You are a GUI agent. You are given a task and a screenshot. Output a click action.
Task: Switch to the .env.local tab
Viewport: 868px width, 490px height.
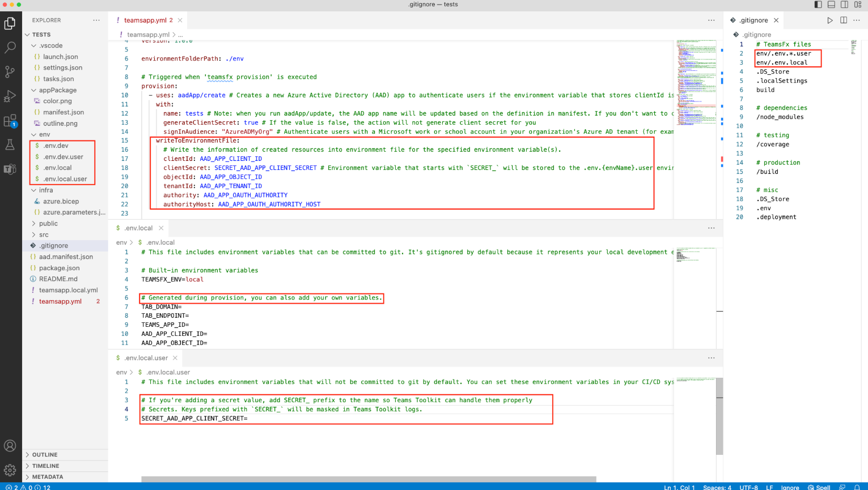[x=138, y=228]
